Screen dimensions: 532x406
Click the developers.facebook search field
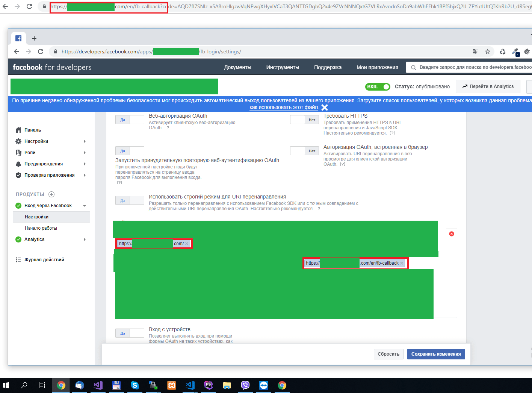pos(470,67)
